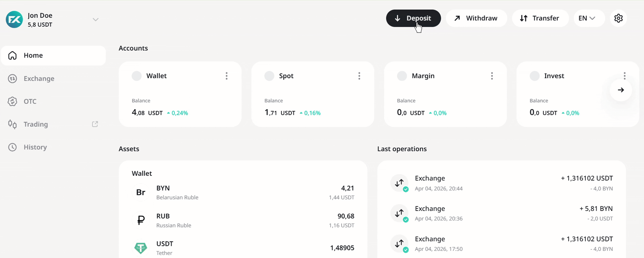Click the top Exchange operation swap icon
The height and width of the screenshot is (258, 644).
pyautogui.click(x=399, y=183)
